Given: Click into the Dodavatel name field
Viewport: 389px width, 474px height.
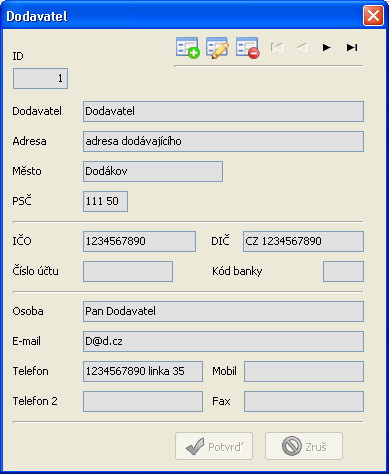Looking at the screenshot, I should (x=223, y=111).
